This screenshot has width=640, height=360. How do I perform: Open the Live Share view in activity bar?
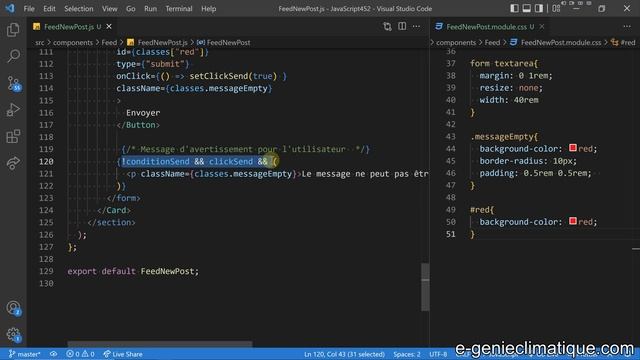13,163
